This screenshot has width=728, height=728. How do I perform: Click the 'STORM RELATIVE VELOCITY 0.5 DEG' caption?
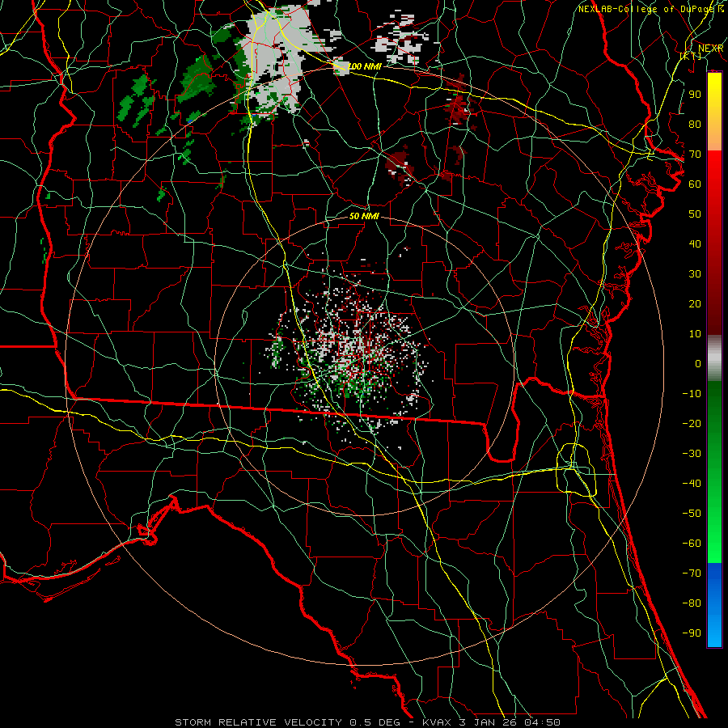coord(289,722)
